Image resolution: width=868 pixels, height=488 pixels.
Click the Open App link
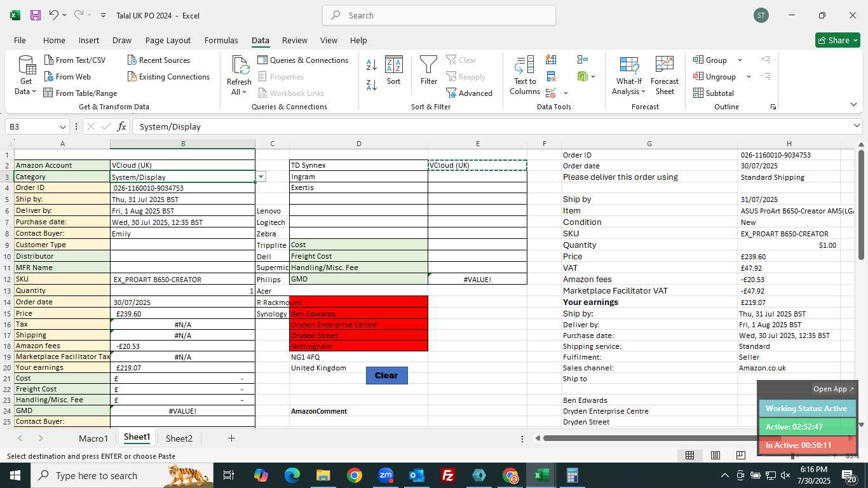[x=834, y=389]
